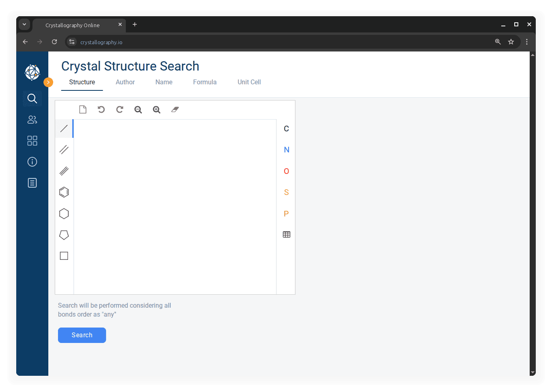Switch to the Author tab
The image size is (552, 392).
pos(125,82)
